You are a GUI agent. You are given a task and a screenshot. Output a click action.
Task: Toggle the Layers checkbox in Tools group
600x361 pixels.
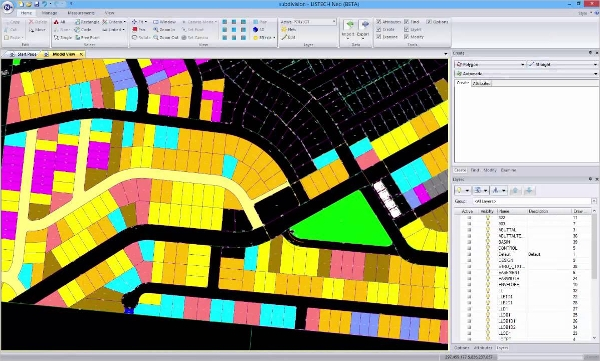(x=406, y=29)
